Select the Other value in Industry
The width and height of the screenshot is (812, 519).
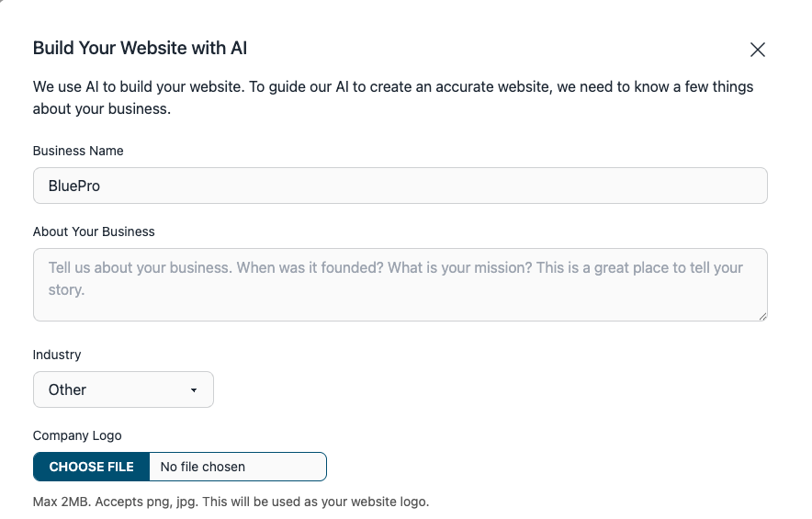67,390
